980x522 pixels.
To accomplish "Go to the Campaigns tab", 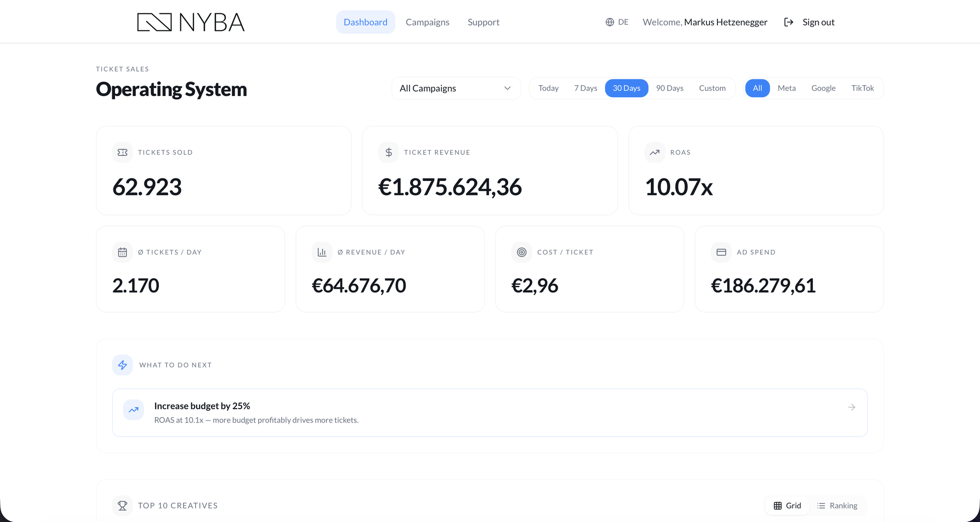I will click(x=427, y=22).
